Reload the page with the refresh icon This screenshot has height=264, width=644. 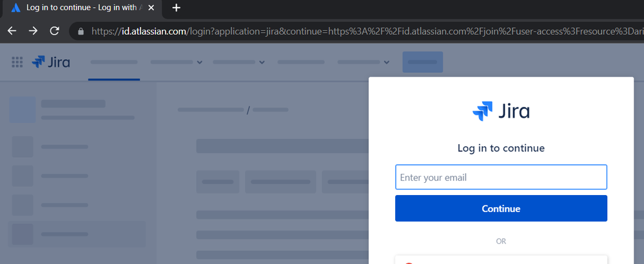(54, 31)
